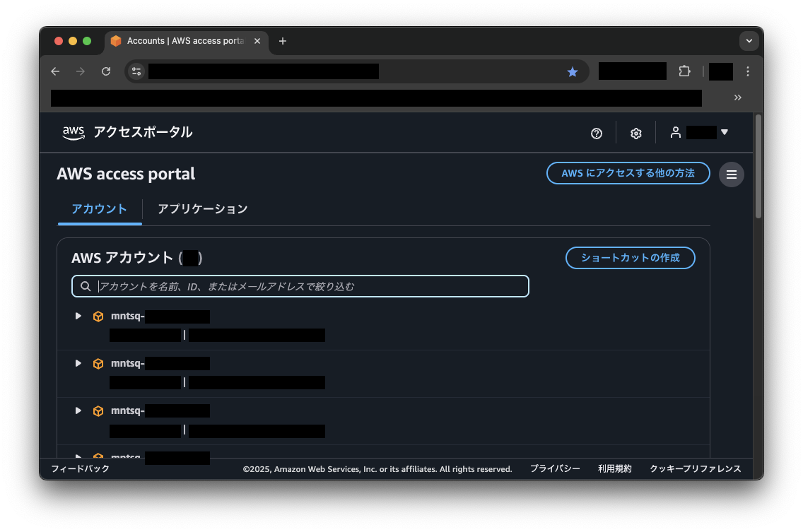Viewport: 803px width, 532px height.
Task: Click the page vertical scrollbar
Action: 758,167
